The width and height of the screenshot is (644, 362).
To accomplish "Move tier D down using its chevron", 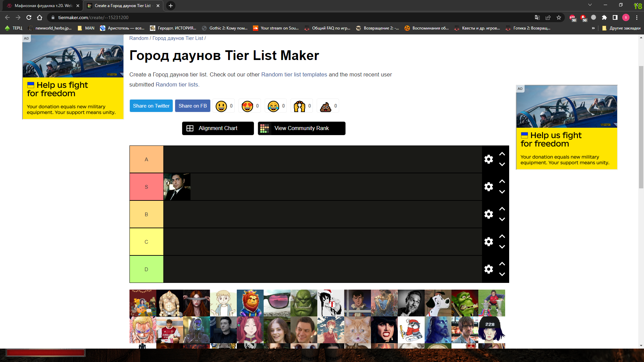I will (502, 274).
